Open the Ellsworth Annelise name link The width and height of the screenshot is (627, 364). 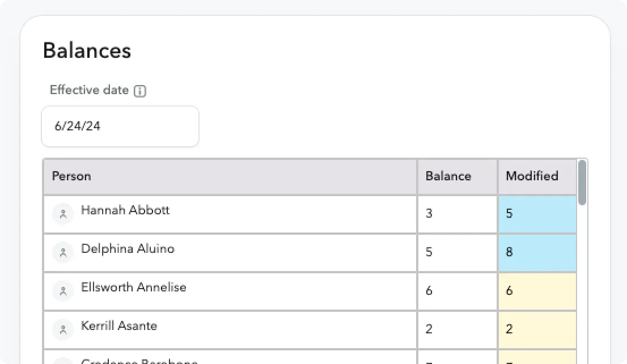pyautogui.click(x=134, y=287)
